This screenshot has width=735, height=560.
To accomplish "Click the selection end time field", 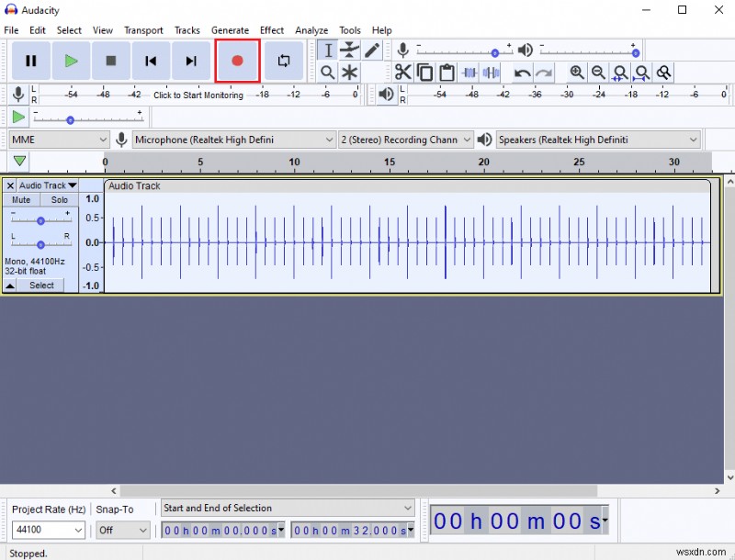I will pos(353,531).
